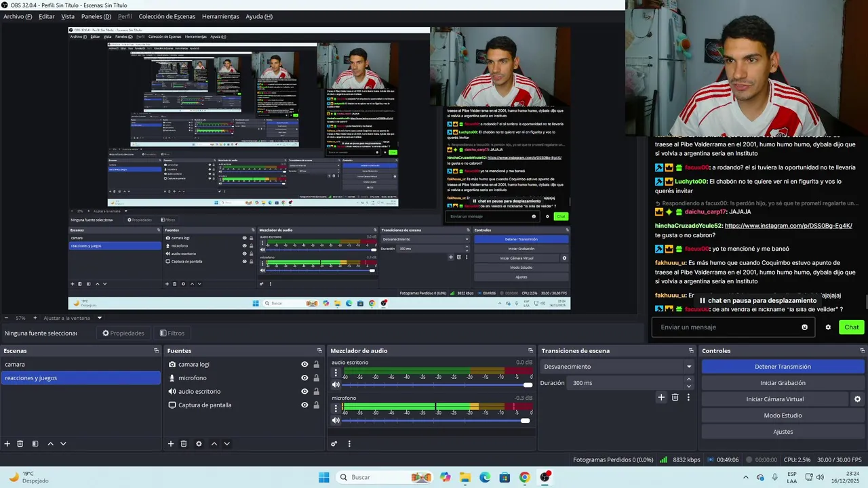Screen dimensions: 868x488
Task: Move the scene down with the arrow icon
Action: [x=63, y=444]
